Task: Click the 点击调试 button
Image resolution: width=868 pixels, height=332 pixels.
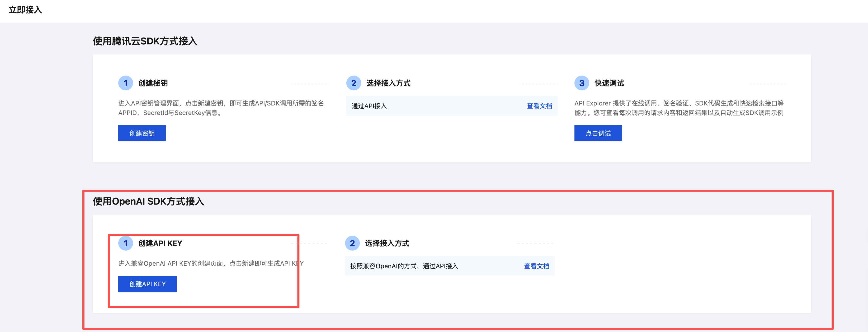Action: click(x=598, y=133)
